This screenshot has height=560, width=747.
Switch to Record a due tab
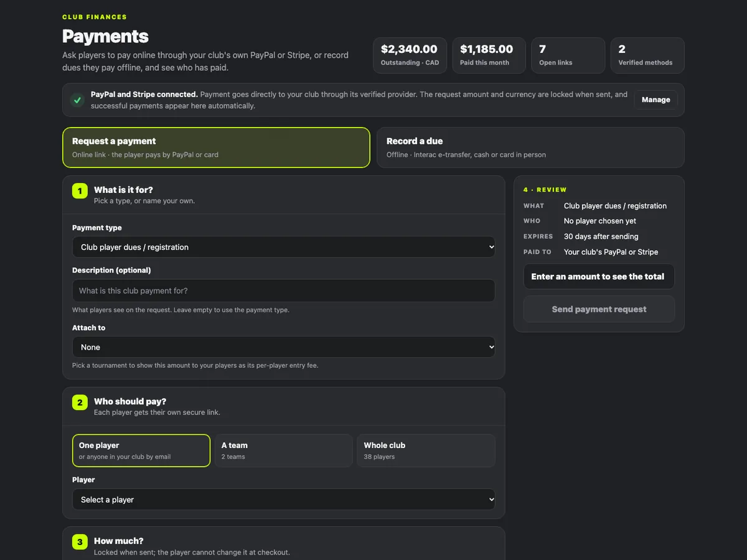coord(530,147)
